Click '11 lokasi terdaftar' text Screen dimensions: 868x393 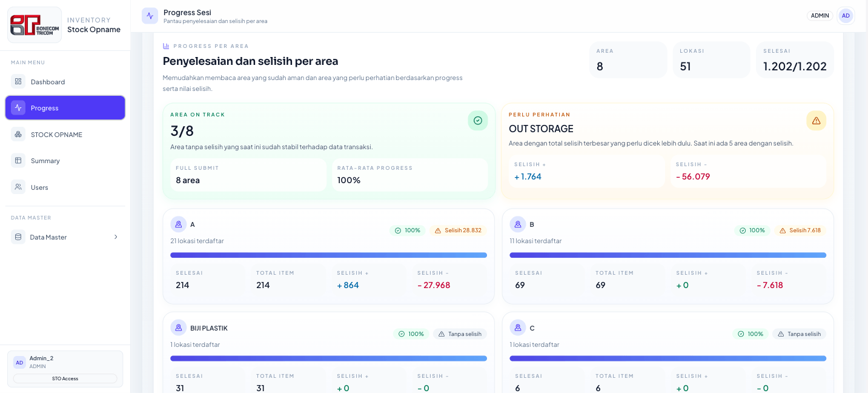(535, 241)
